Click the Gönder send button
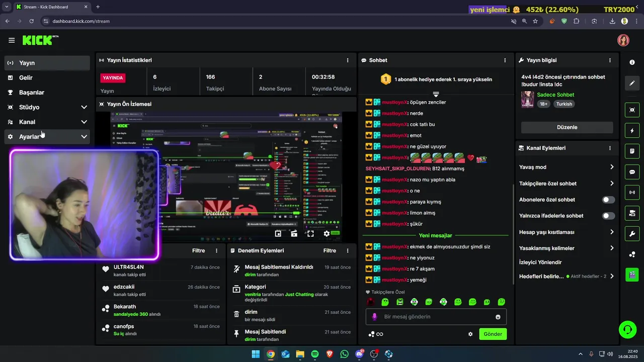The height and width of the screenshot is (362, 644). click(493, 334)
